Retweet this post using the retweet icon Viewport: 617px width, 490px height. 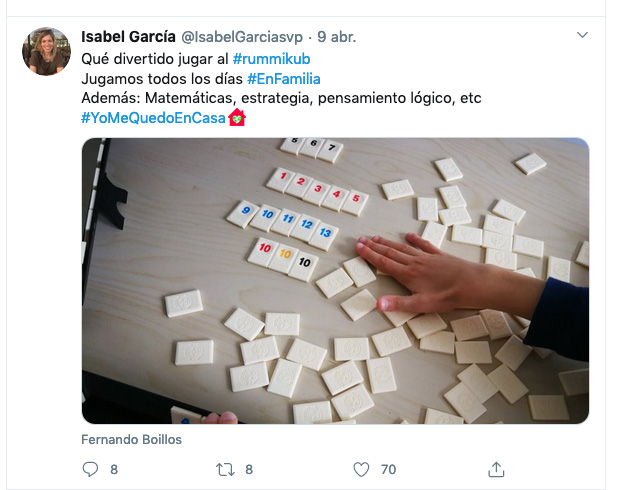[x=227, y=468]
